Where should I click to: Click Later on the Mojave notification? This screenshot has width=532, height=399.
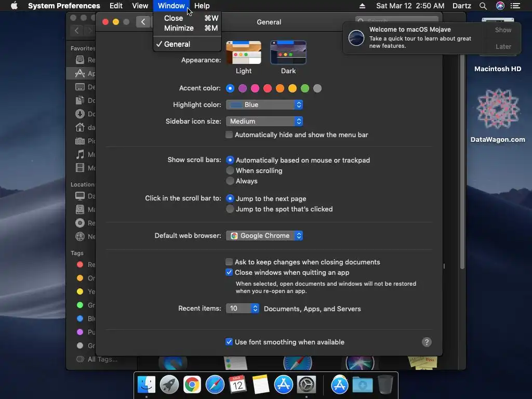pos(503,46)
